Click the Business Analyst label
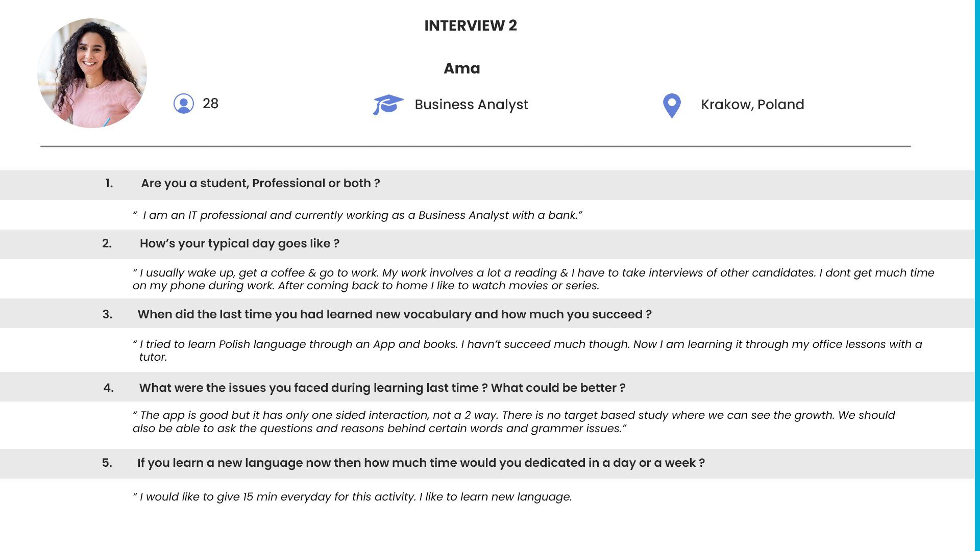The width and height of the screenshot is (980, 551). [471, 105]
